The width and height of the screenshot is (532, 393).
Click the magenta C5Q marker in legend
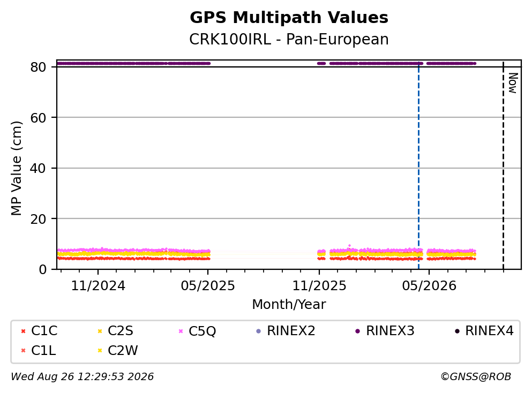(181, 331)
